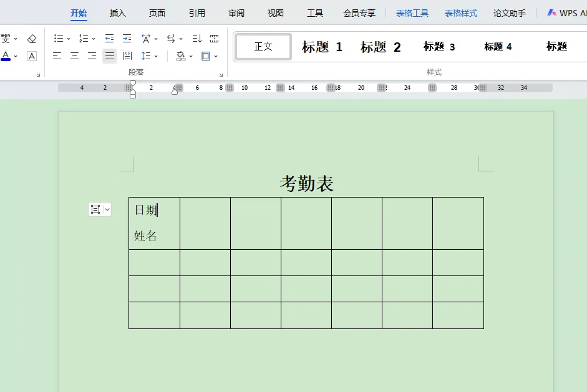Click the borders icon

click(206, 56)
